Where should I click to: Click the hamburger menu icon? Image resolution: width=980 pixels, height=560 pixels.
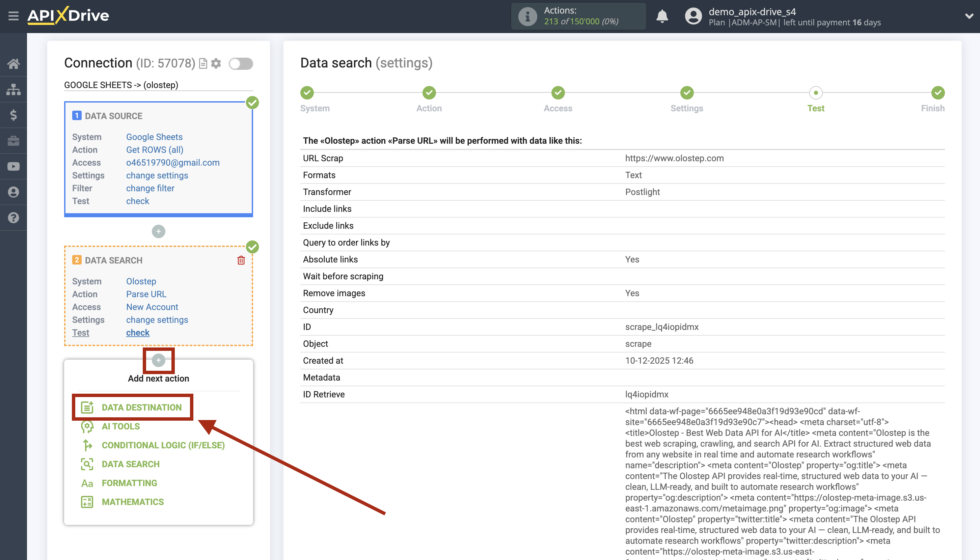point(13,16)
